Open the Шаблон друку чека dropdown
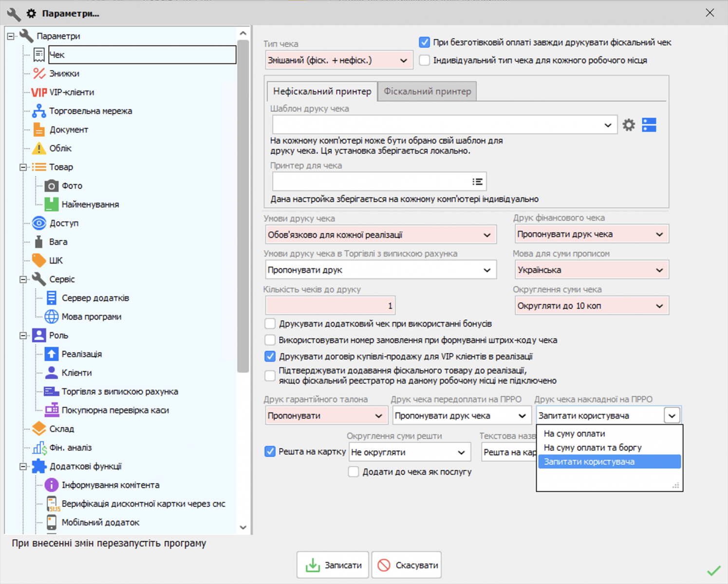This screenshot has width=728, height=584. [445, 125]
